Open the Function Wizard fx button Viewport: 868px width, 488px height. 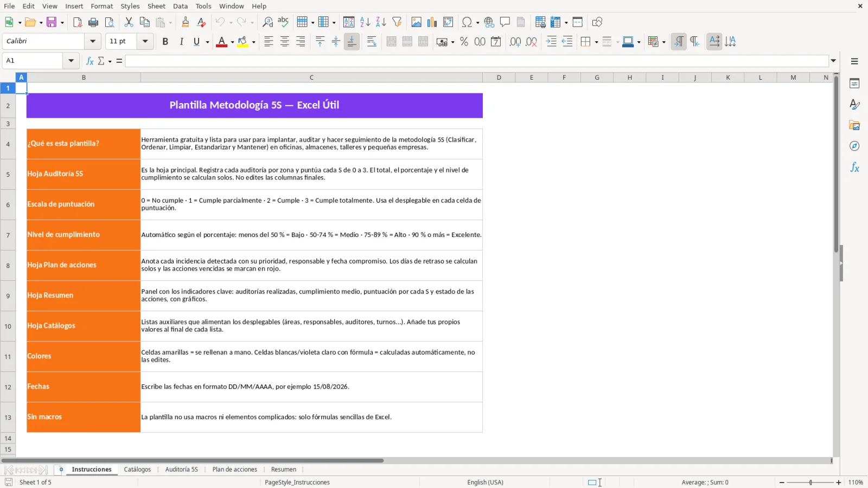tap(90, 61)
